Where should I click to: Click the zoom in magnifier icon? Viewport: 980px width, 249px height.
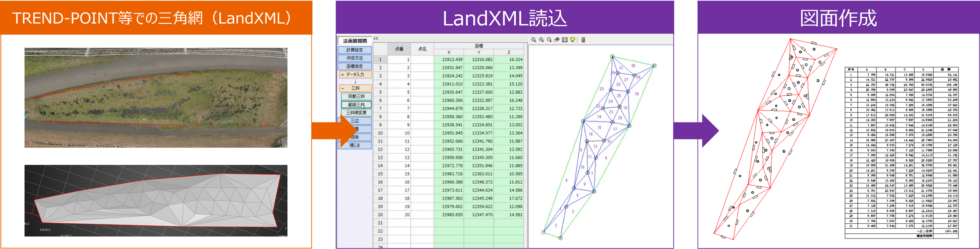[x=541, y=40]
